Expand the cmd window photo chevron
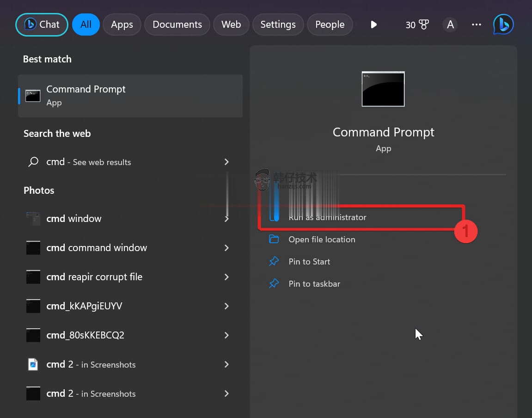The width and height of the screenshot is (532, 418). tap(226, 219)
